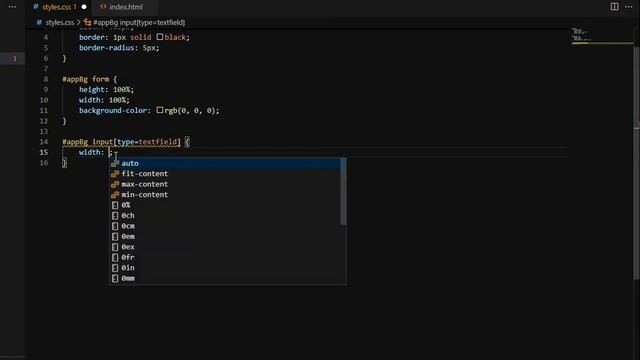Image resolution: width=640 pixels, height=360 pixels.
Task: Click the split editor icon
Action: (x=614, y=7)
